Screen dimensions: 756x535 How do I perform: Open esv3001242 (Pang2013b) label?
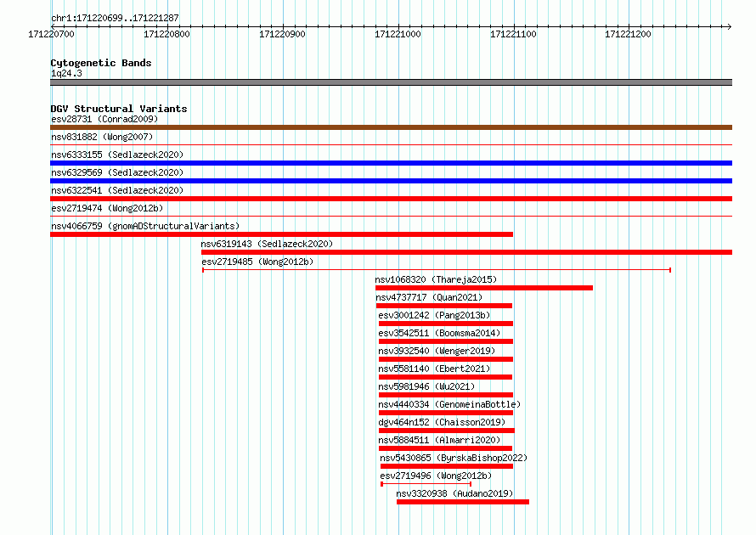pyautogui.click(x=434, y=315)
